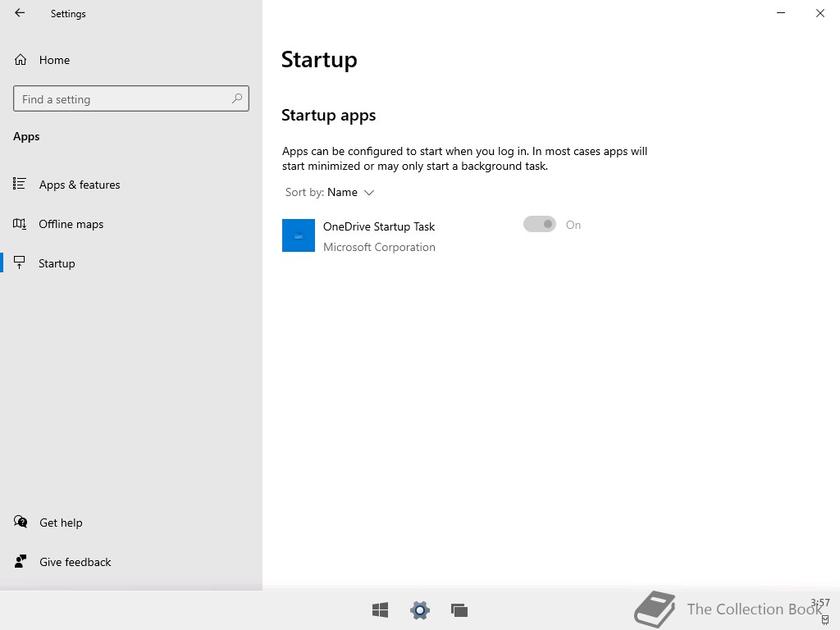Screen dimensions: 840x630
Task: Click the clock showing 3:57
Action: (820, 603)
